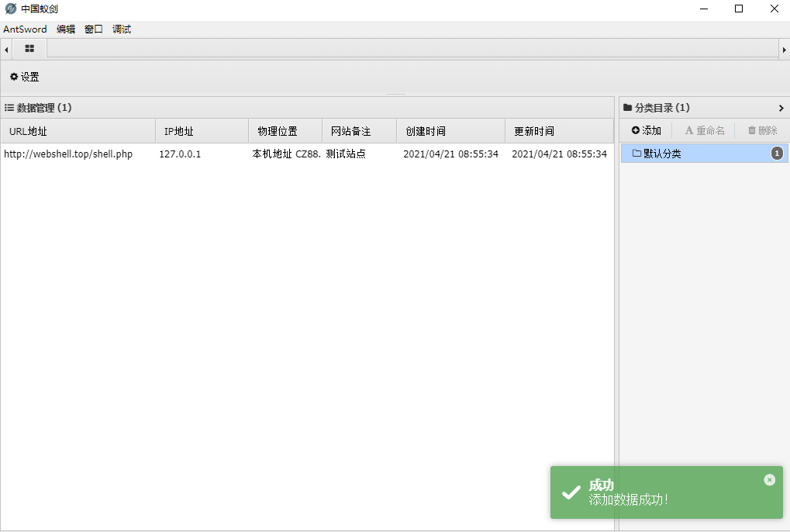Open the AntSword menu
This screenshot has height=532, width=790.
click(x=25, y=29)
